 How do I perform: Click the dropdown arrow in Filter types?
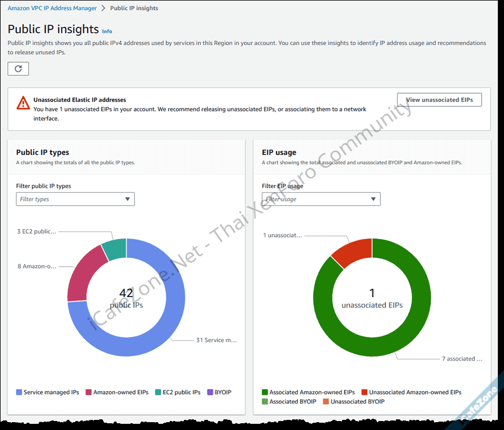coord(127,199)
